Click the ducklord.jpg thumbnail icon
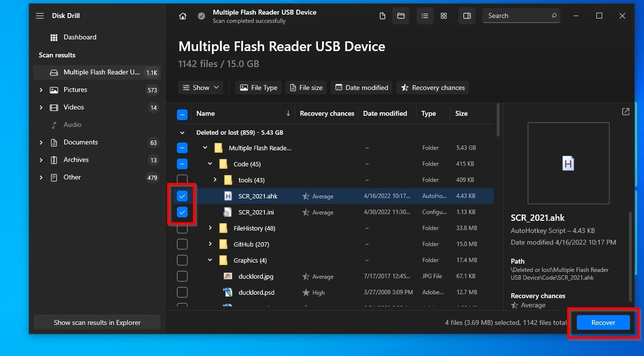644x356 pixels. [x=228, y=276]
